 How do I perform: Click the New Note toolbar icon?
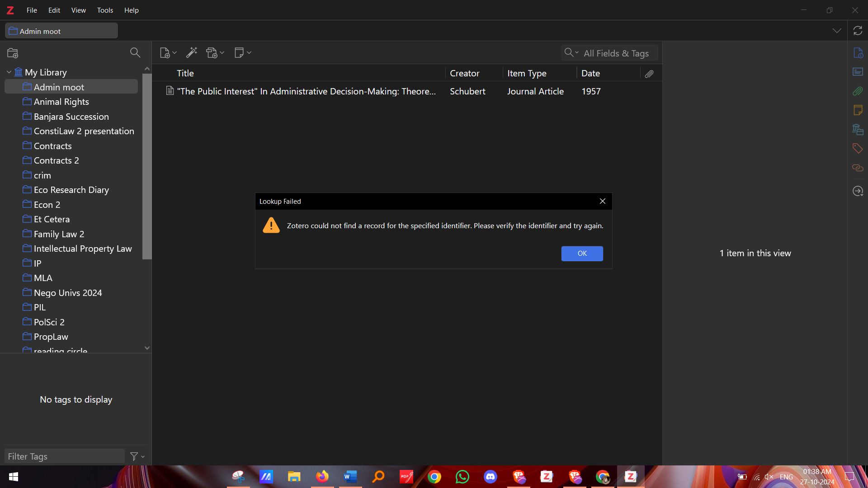point(240,53)
